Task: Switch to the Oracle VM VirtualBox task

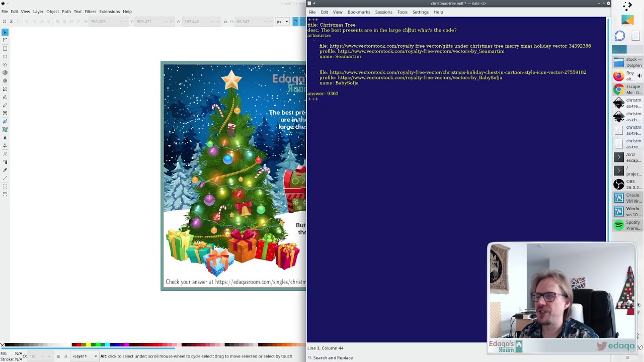Action: (x=627, y=198)
